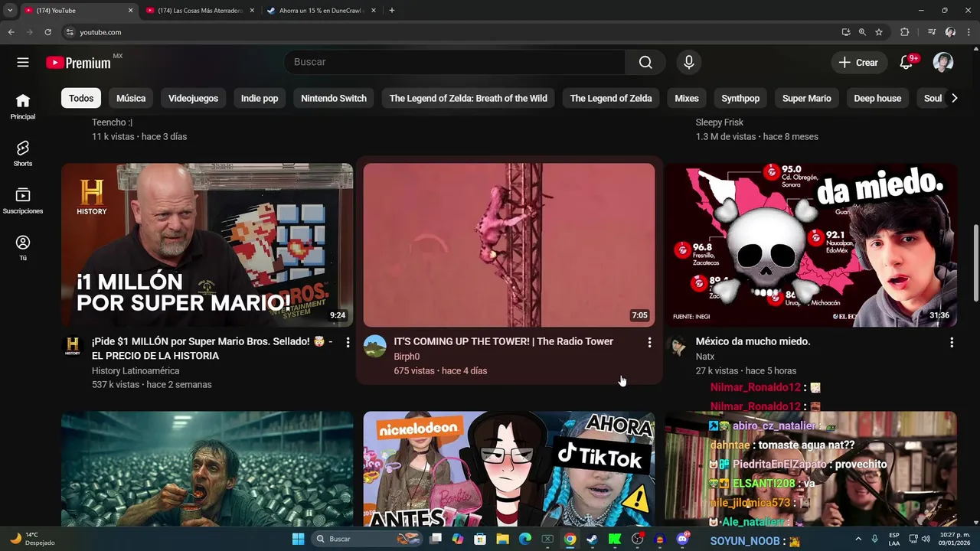Open the Natx channel name
Image resolution: width=980 pixels, height=551 pixels.
tap(705, 357)
